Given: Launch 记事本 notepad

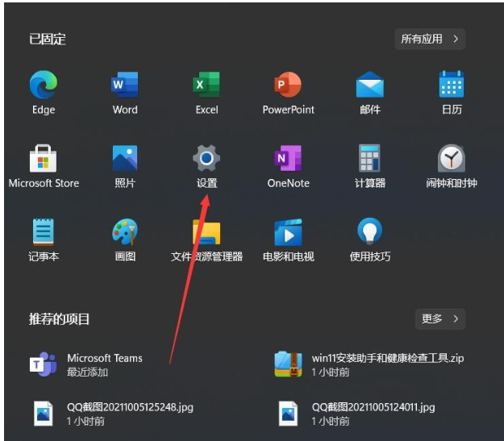Looking at the screenshot, I should (x=44, y=232).
